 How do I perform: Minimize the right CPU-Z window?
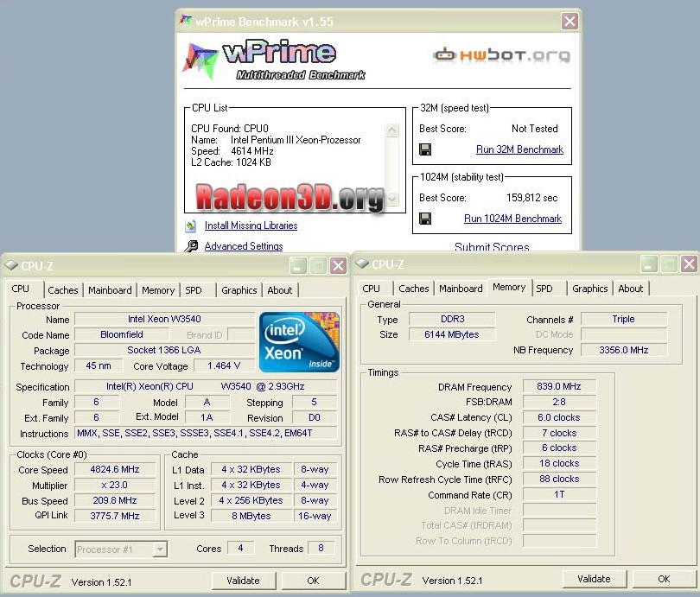[649, 264]
